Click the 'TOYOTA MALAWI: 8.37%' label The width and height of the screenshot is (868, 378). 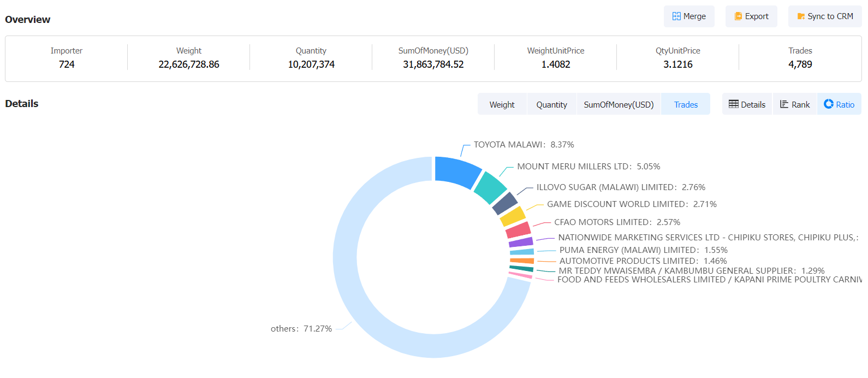pos(524,145)
